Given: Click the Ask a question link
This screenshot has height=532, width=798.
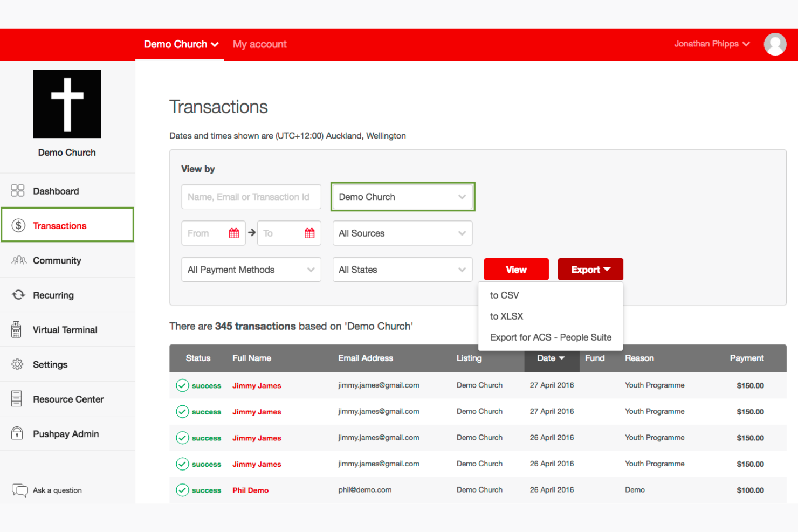Looking at the screenshot, I should [57, 490].
